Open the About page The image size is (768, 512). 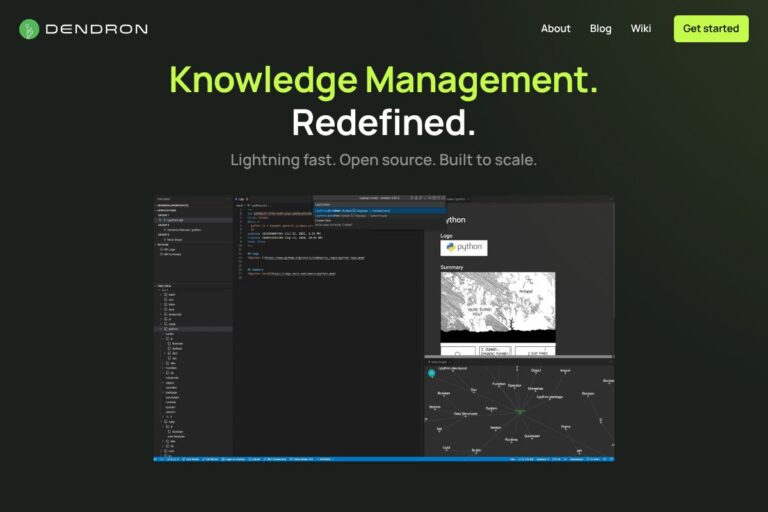(x=555, y=28)
